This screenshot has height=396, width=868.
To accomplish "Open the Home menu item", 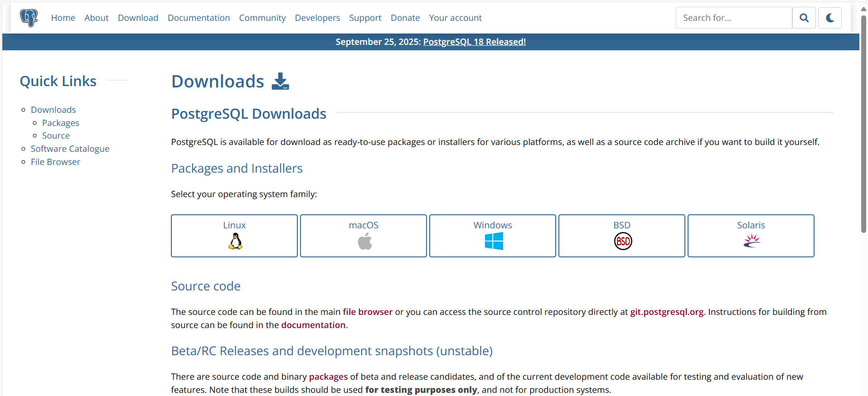I will 63,18.
